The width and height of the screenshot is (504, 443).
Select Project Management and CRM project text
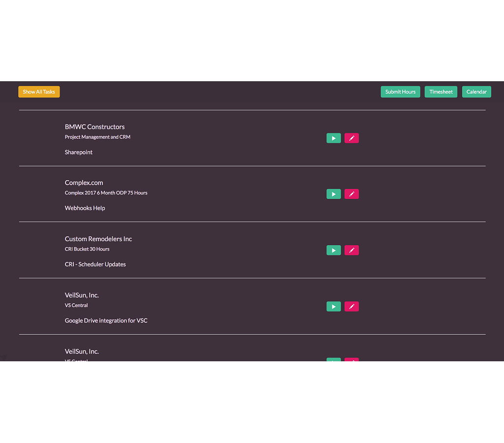click(98, 137)
